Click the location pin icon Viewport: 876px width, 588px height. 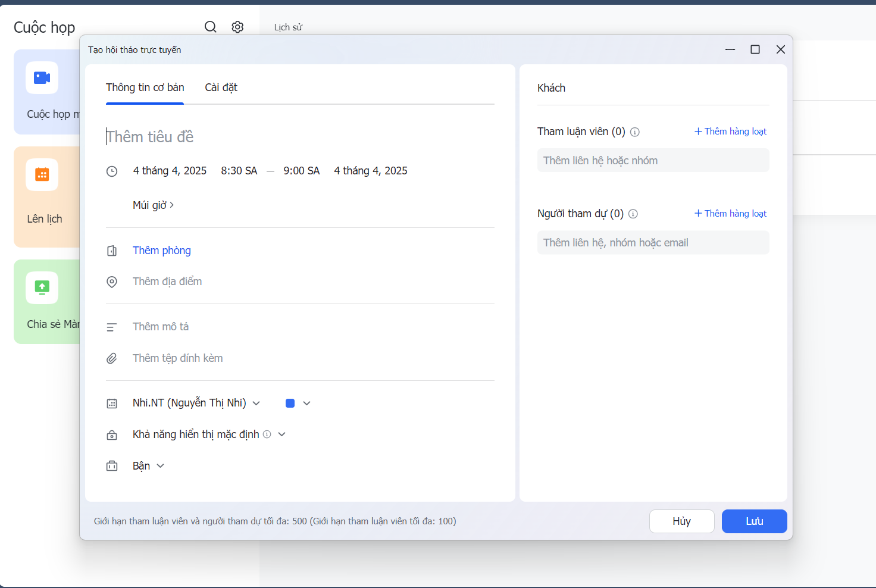point(112,282)
